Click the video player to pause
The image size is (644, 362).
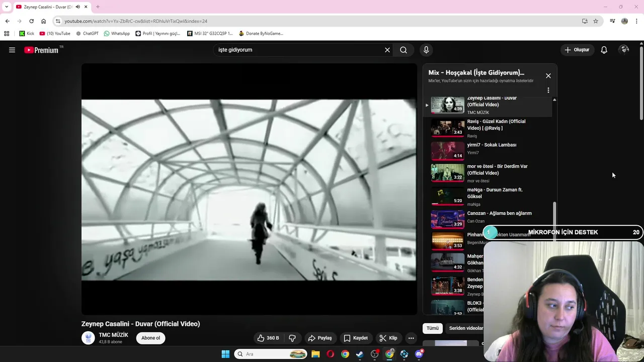click(249, 189)
